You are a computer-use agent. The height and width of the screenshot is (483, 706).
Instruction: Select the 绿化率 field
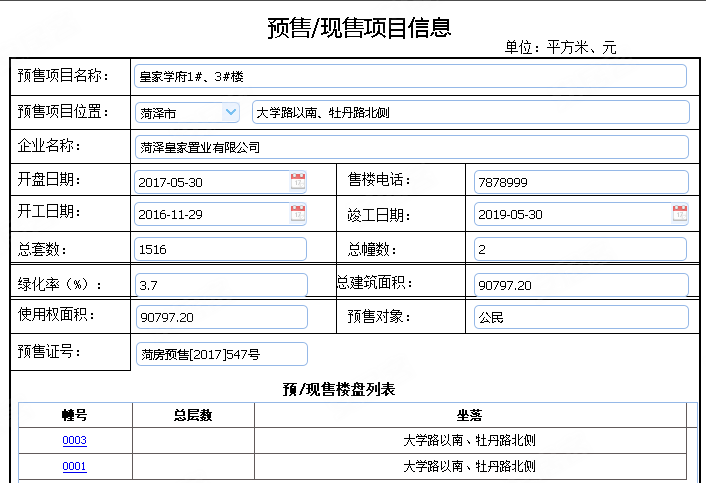pyautogui.click(x=220, y=285)
